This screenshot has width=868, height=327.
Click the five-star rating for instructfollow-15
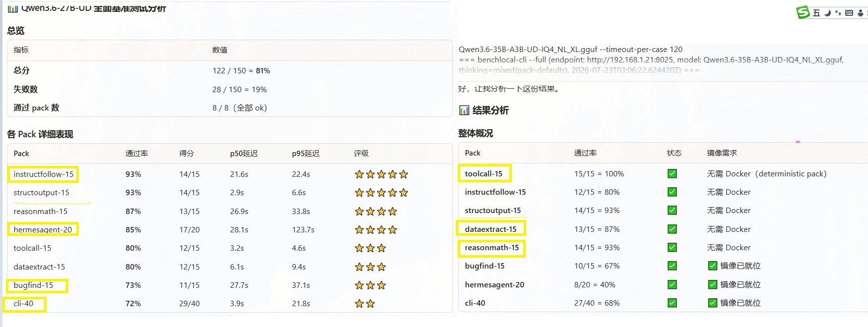(381, 174)
